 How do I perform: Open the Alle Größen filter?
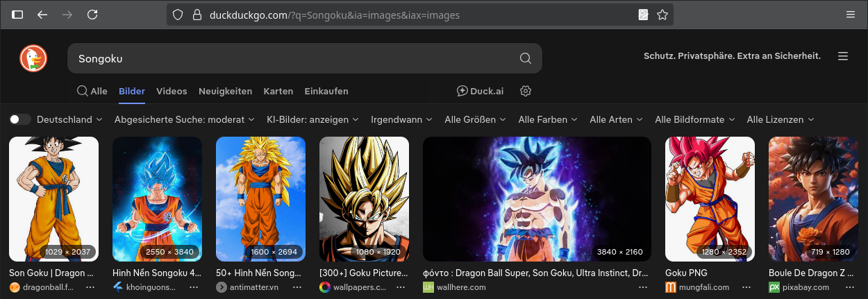475,119
